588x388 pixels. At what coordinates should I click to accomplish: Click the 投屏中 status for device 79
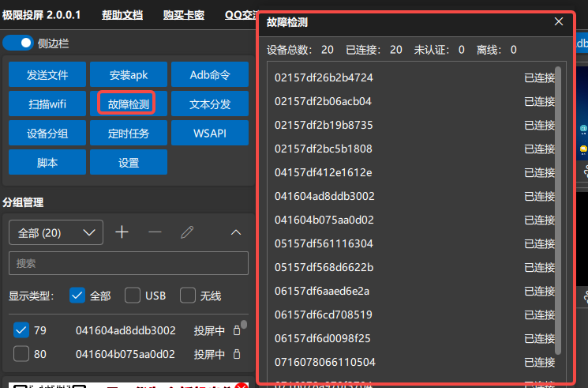coord(209,330)
